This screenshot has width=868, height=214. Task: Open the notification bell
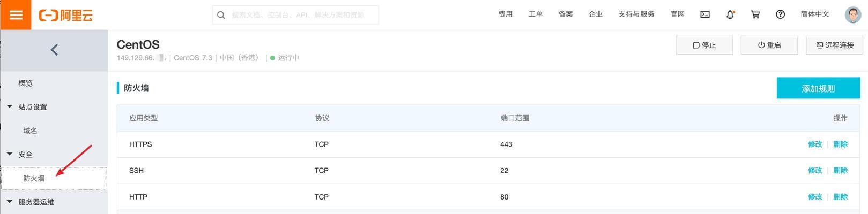point(730,14)
